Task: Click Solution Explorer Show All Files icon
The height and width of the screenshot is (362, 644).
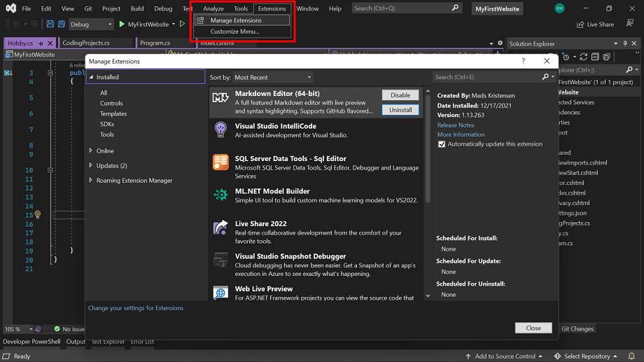Action: 607,57
